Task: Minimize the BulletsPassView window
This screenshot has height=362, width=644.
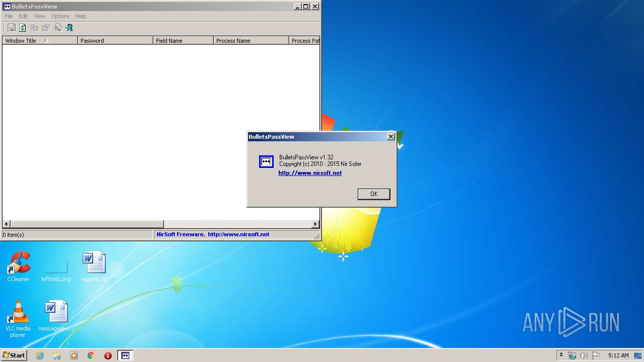Action: (298, 7)
